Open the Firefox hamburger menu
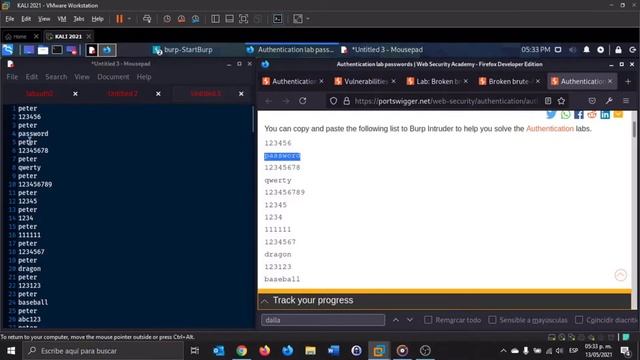 626,101
